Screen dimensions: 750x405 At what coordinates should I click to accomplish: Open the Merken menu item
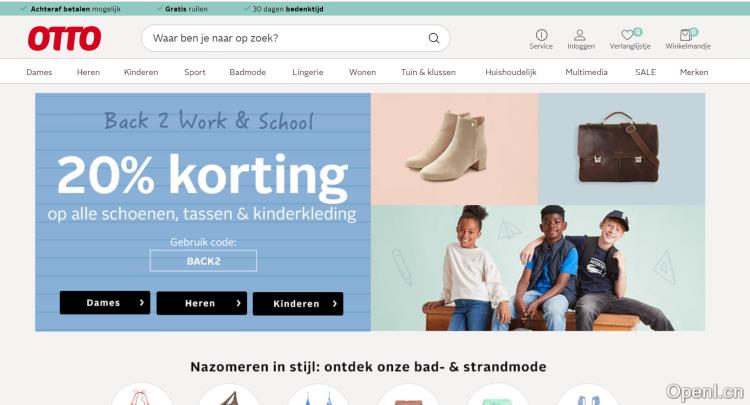694,72
